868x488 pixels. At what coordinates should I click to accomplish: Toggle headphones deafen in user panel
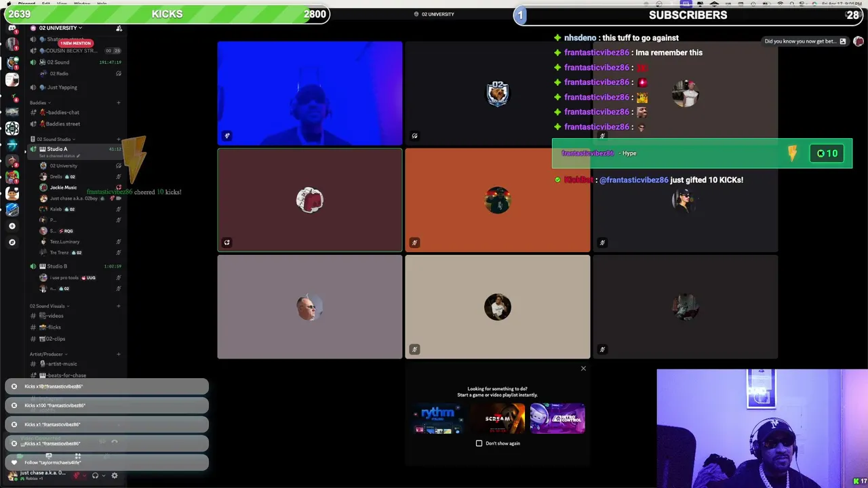pos(95,476)
